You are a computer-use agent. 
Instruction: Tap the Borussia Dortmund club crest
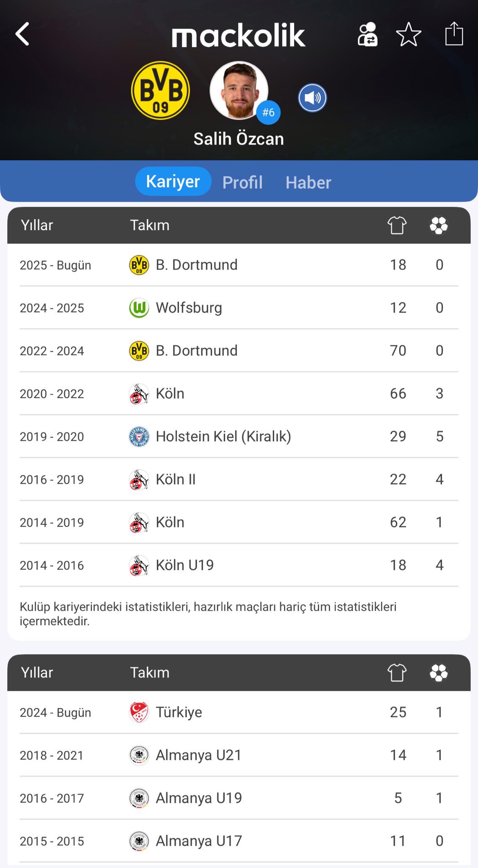point(161,90)
